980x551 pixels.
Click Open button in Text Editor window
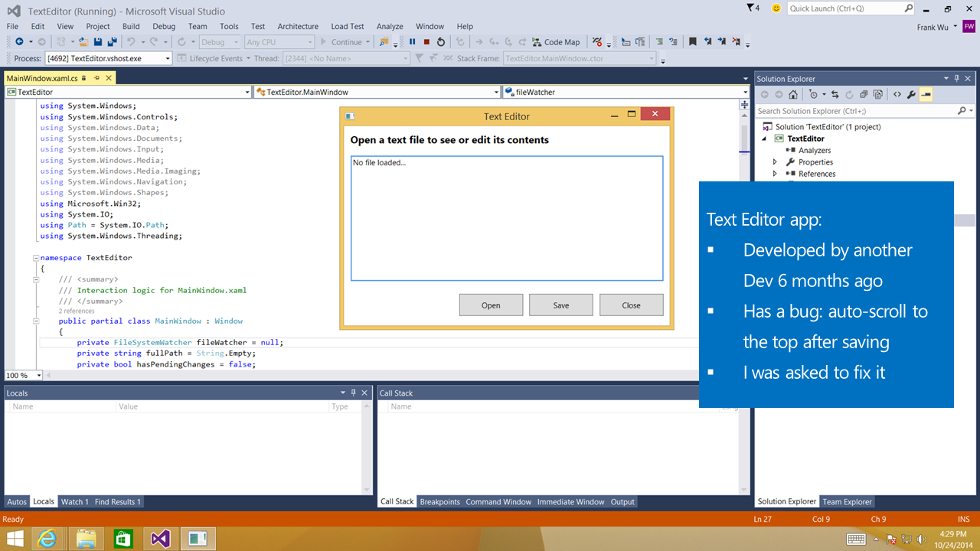pyautogui.click(x=491, y=305)
